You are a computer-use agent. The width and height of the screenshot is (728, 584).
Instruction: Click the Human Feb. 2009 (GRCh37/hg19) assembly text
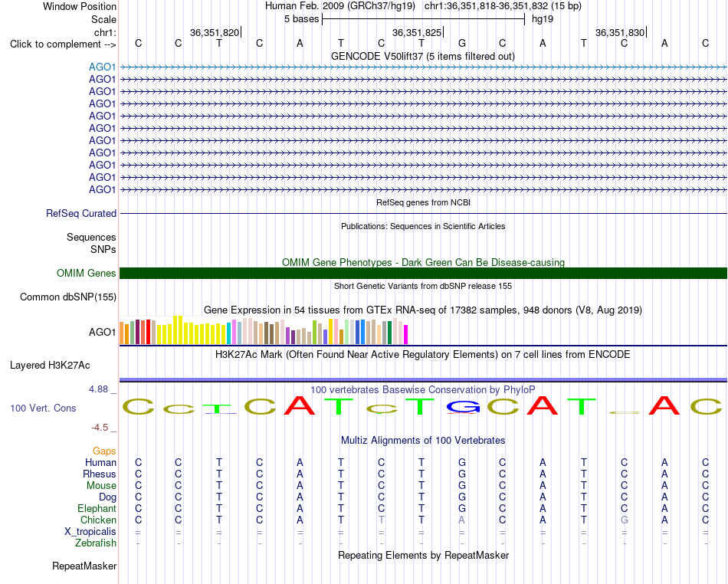tap(339, 6)
